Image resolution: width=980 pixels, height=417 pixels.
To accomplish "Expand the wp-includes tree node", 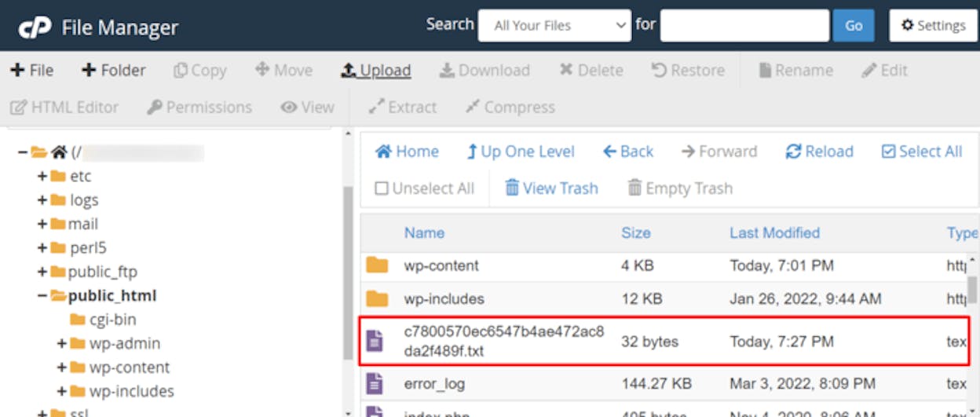I will [61, 390].
